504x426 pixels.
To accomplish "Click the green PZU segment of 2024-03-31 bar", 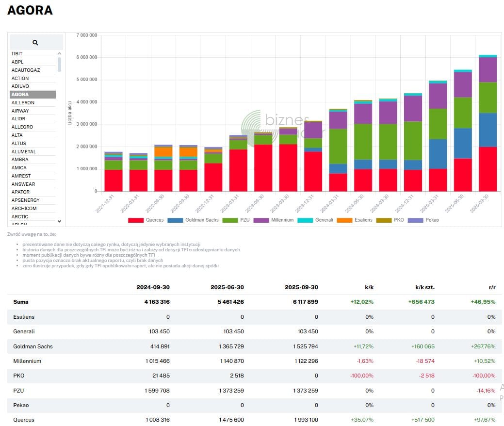I will (338, 146).
